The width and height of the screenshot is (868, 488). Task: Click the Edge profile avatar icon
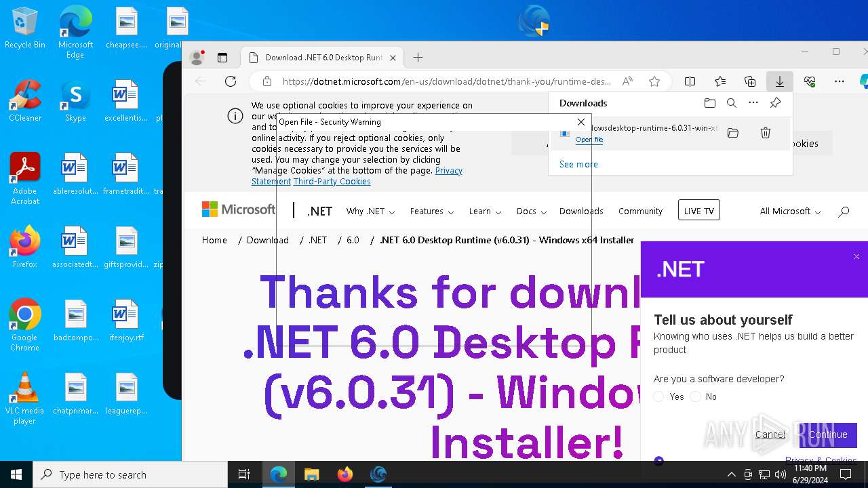pos(197,58)
